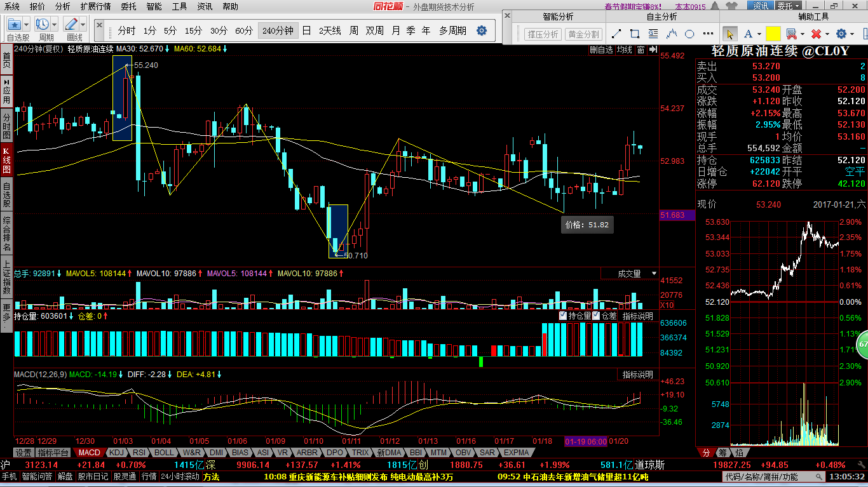
Task: Click the 黄金分割 button
Action: click(584, 34)
